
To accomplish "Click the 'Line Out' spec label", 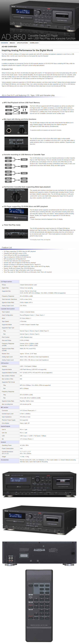I will 4,433.
